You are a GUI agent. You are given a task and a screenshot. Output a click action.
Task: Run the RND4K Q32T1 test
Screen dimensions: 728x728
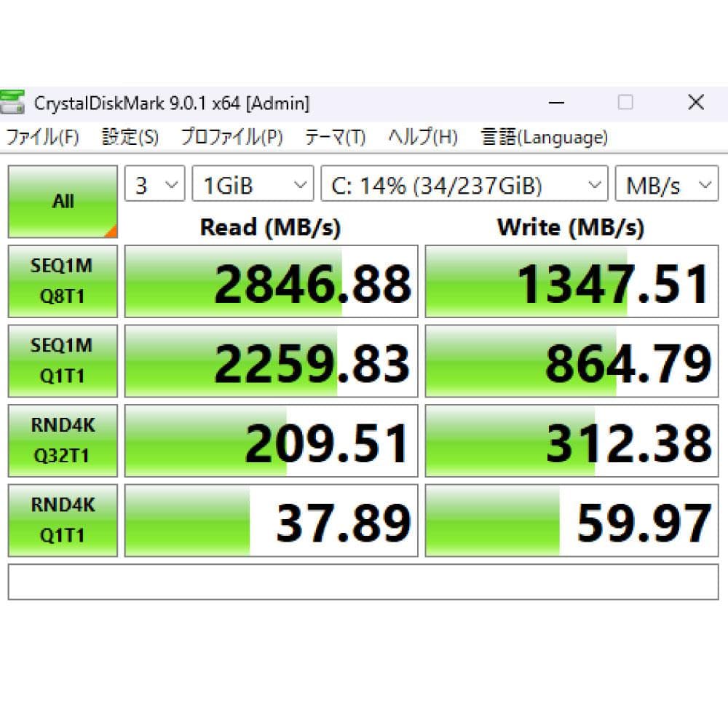pyautogui.click(x=62, y=440)
